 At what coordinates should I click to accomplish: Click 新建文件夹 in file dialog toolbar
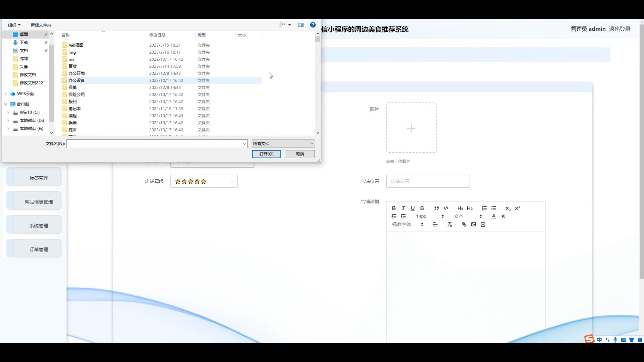point(41,25)
